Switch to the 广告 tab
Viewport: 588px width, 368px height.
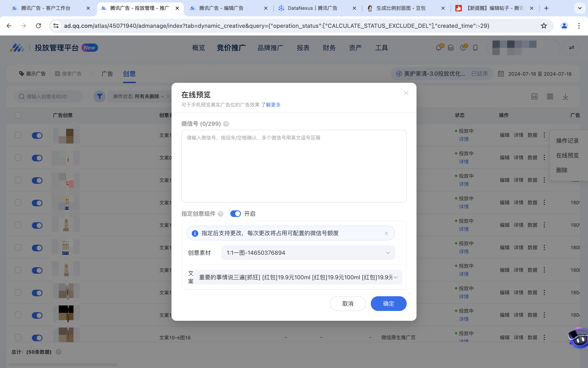point(107,74)
